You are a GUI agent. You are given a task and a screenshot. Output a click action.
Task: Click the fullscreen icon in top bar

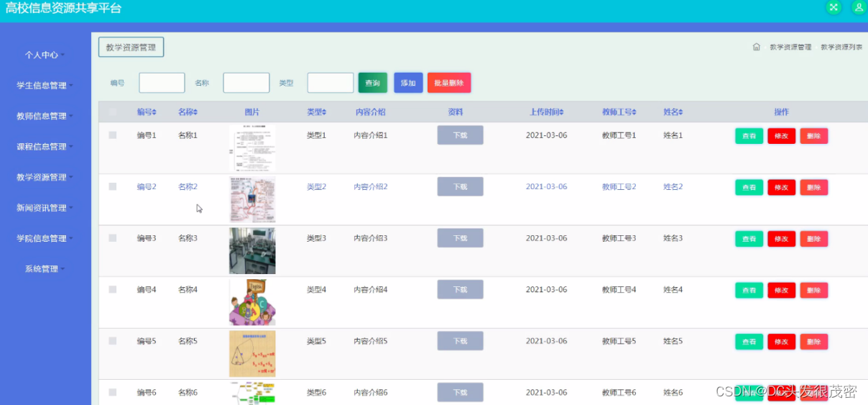[834, 7]
